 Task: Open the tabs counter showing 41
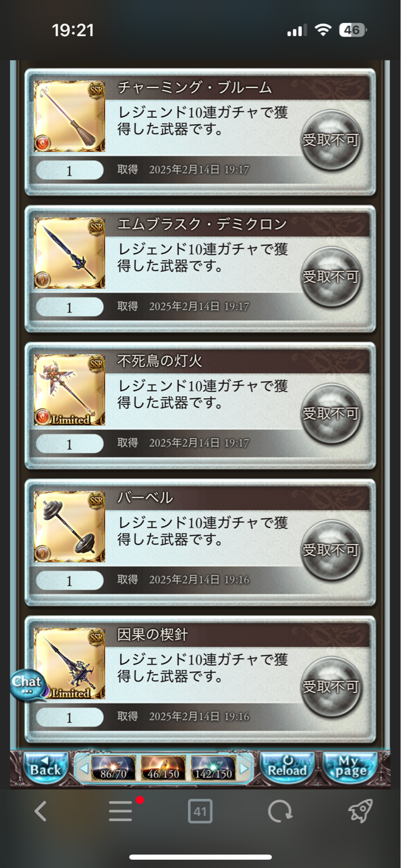[x=200, y=811]
